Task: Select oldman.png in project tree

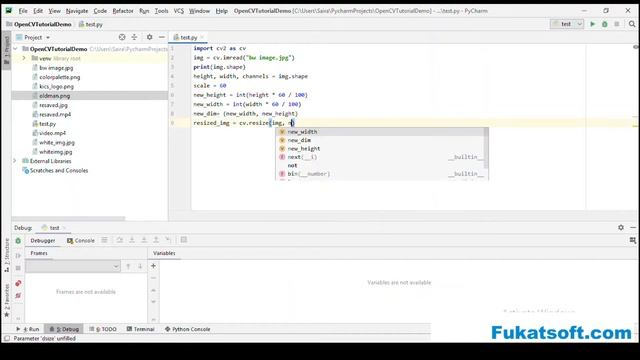Action: 55,96
